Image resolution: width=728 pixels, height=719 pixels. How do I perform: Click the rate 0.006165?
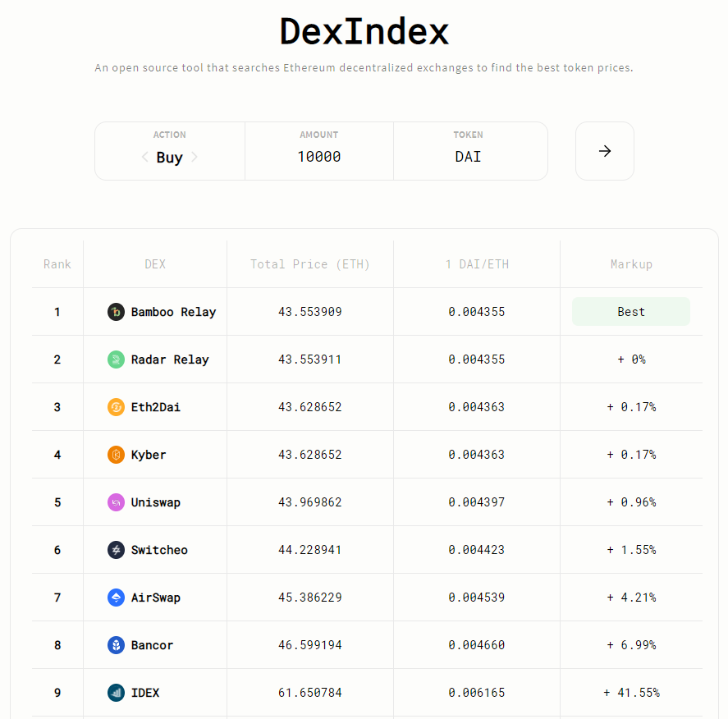coord(477,693)
